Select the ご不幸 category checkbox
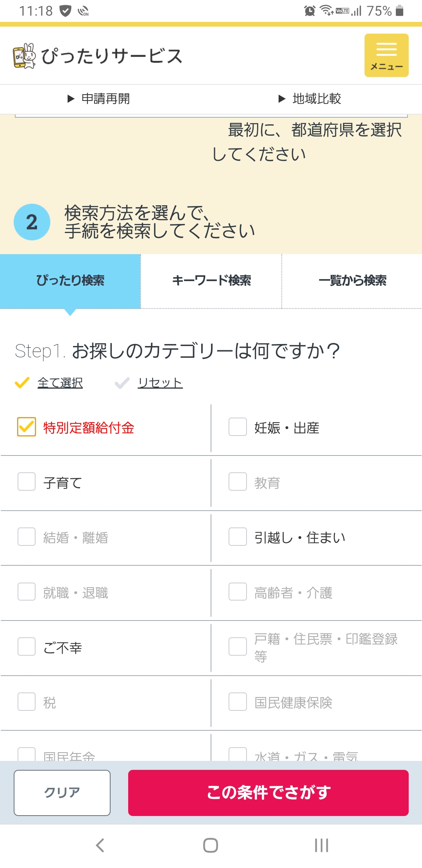Image resolution: width=422 pixels, height=868 pixels. [x=27, y=647]
